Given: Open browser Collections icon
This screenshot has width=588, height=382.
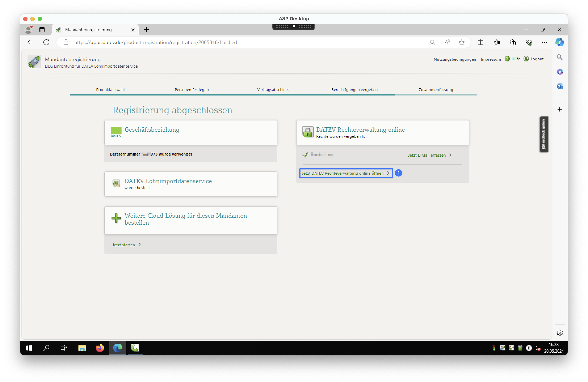Looking at the screenshot, I should [x=513, y=43].
